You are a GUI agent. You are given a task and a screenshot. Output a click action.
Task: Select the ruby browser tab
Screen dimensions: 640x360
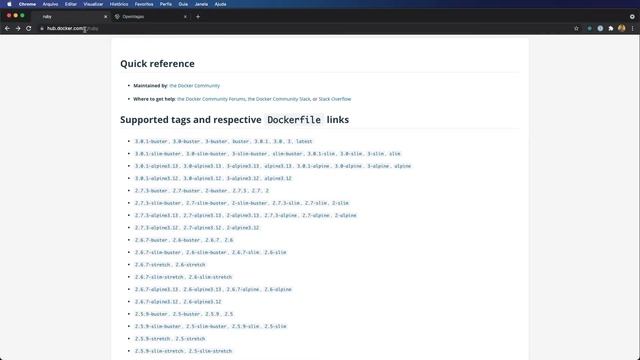(x=71, y=17)
